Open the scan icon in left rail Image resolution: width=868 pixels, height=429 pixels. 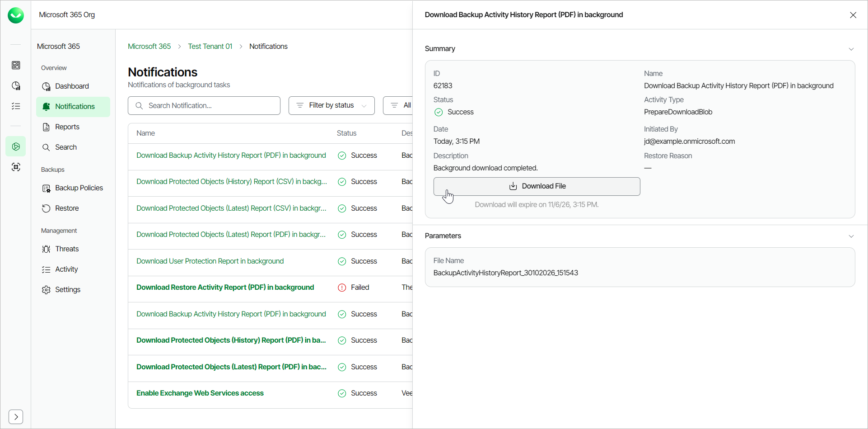pyautogui.click(x=16, y=167)
